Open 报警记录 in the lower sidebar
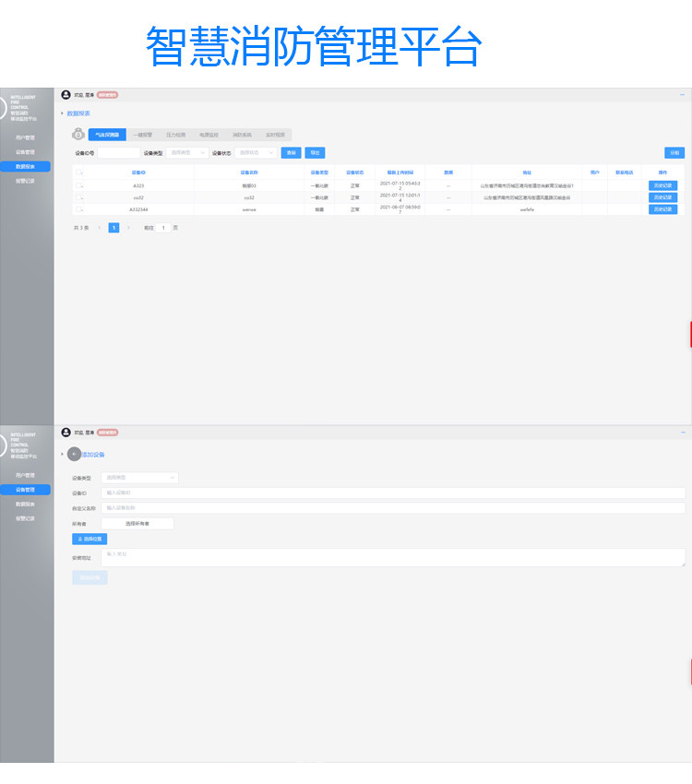The image size is (692, 784). click(x=25, y=518)
